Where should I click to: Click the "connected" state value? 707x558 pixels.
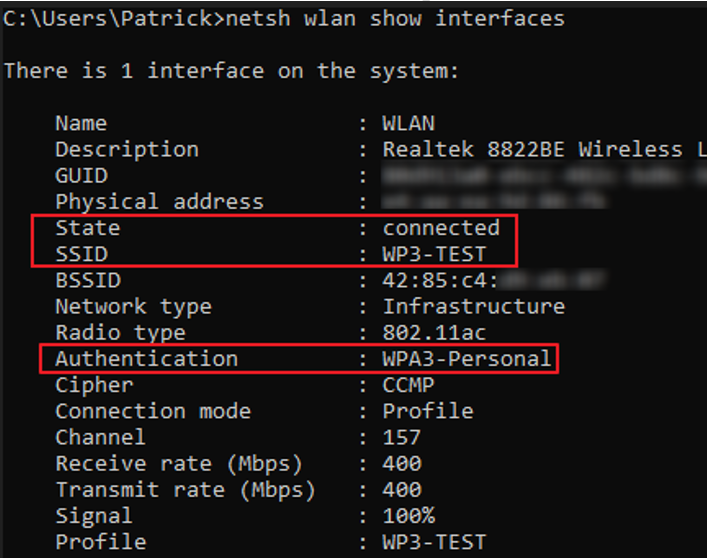coord(441,228)
